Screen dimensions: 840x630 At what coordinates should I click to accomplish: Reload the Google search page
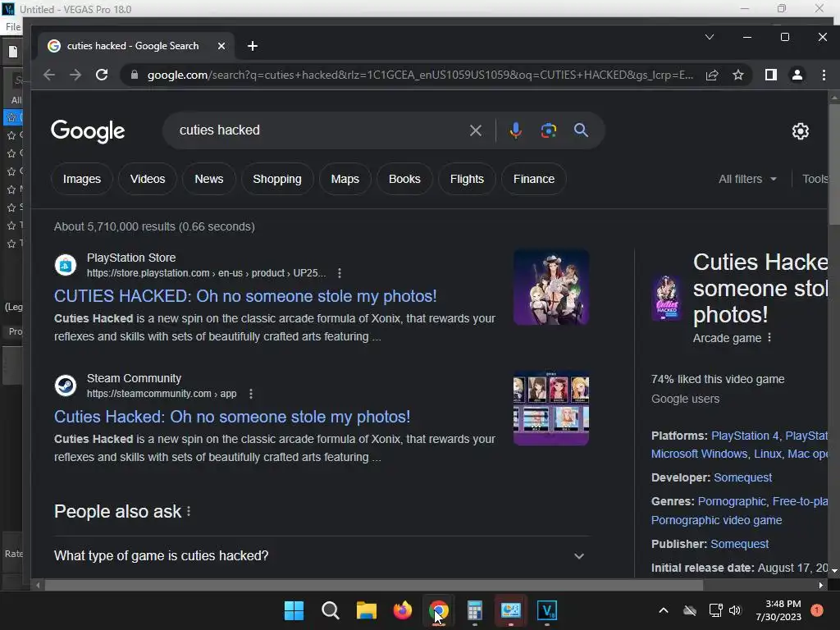click(102, 75)
